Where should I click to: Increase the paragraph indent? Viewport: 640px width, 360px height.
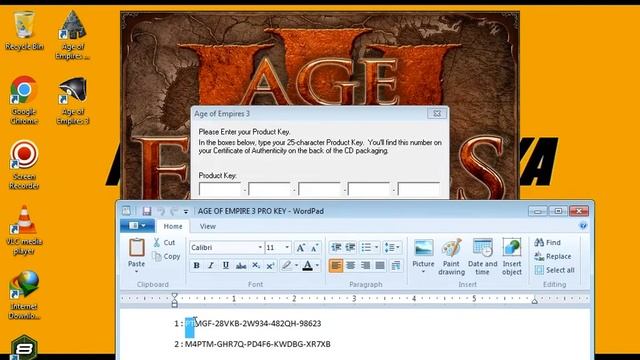pos(351,247)
